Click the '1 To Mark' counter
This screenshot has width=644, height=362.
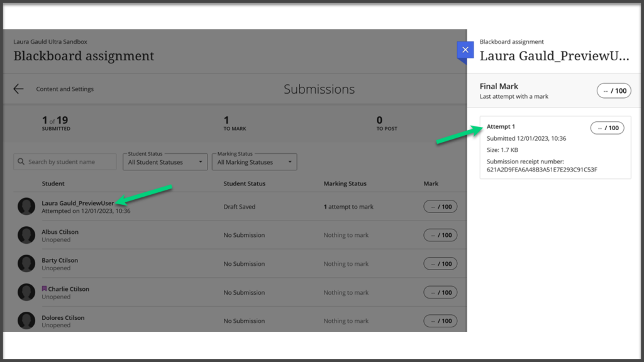click(x=235, y=123)
